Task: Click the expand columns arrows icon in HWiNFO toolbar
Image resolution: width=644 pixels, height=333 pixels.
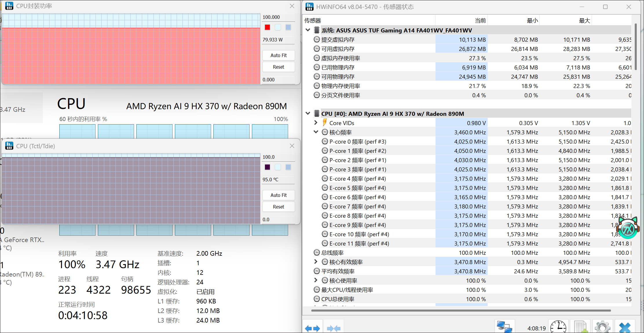Action: tap(312, 328)
